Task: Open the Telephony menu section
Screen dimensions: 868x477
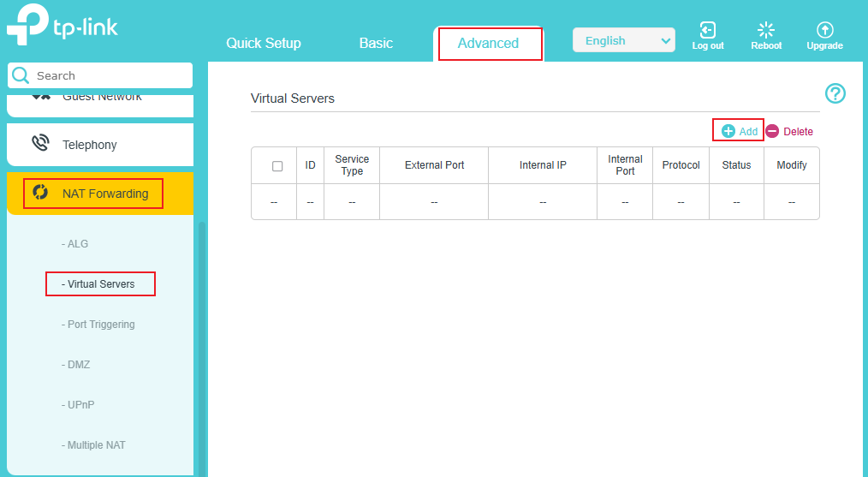Action: pos(100,145)
